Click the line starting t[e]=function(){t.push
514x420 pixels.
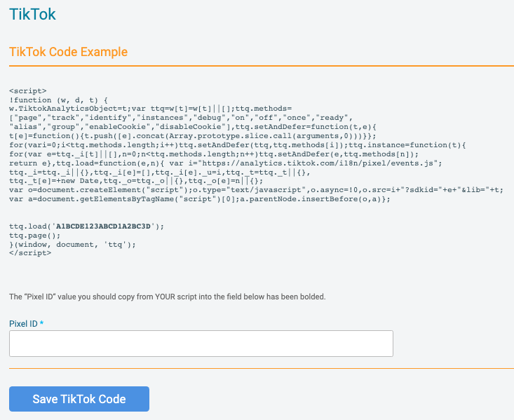coord(193,136)
